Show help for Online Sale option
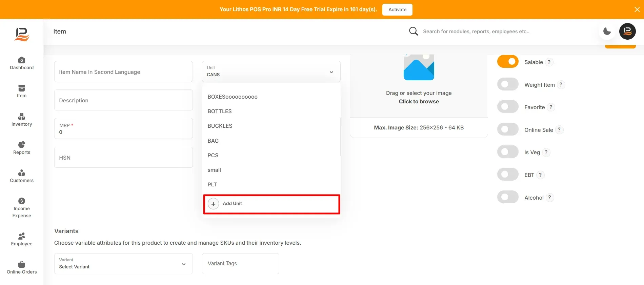The image size is (644, 285). point(559,130)
